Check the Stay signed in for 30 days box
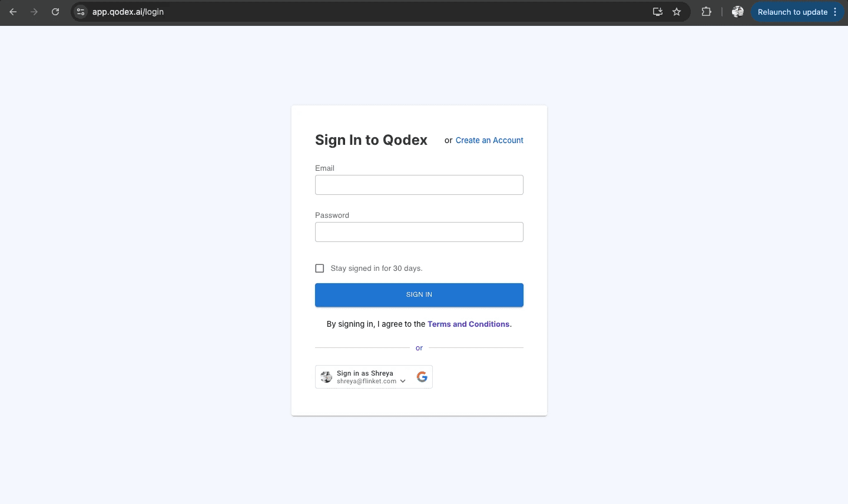 320,268
